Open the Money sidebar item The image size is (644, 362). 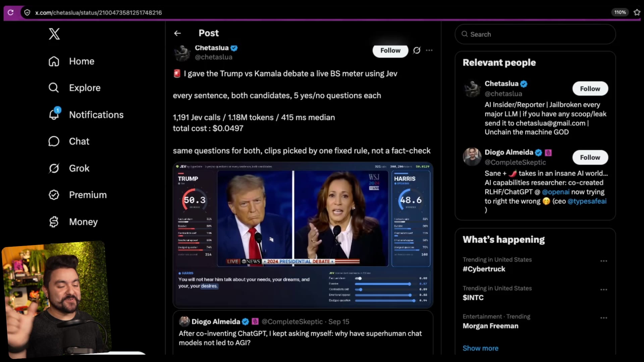coord(73,222)
